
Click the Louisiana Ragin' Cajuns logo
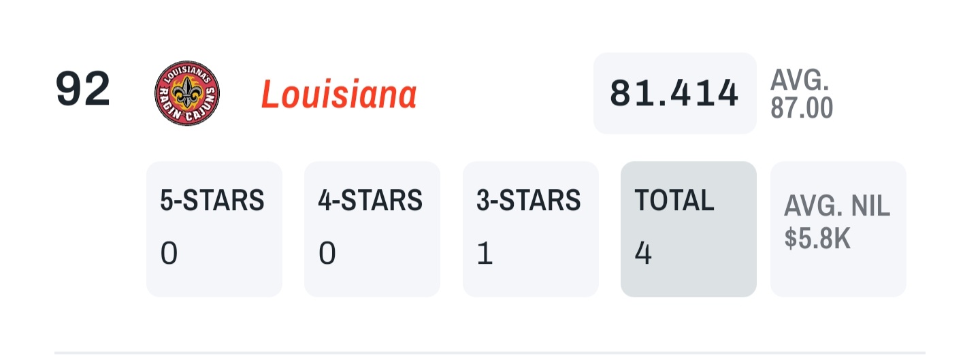pos(187,93)
